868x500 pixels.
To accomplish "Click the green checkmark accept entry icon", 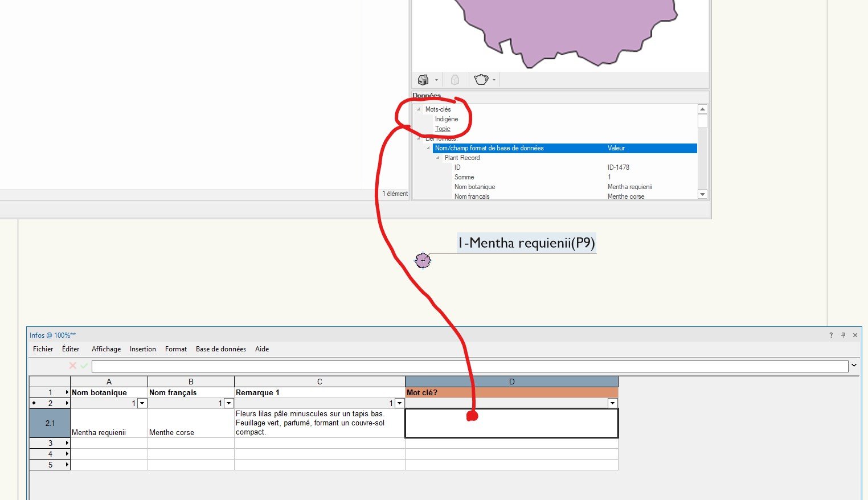I will 84,366.
